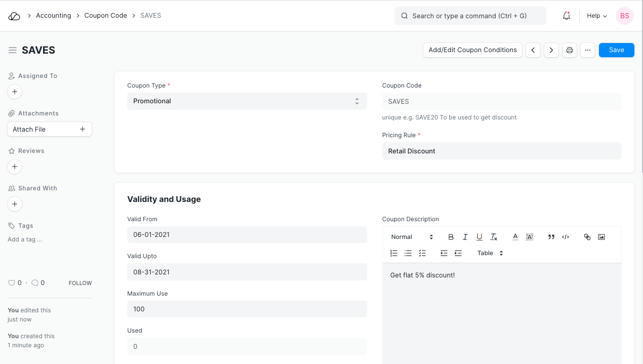Apply bold formatting in description editor
The height and width of the screenshot is (364, 643).
451,237
